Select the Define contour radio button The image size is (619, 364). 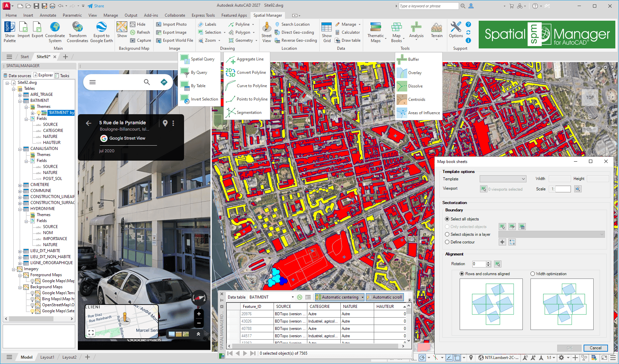coord(447,242)
